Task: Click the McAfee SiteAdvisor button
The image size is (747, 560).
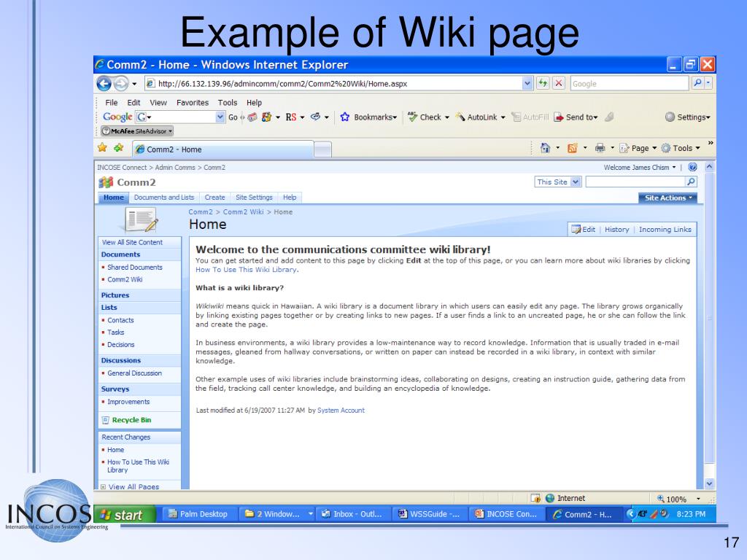Action: (x=137, y=131)
